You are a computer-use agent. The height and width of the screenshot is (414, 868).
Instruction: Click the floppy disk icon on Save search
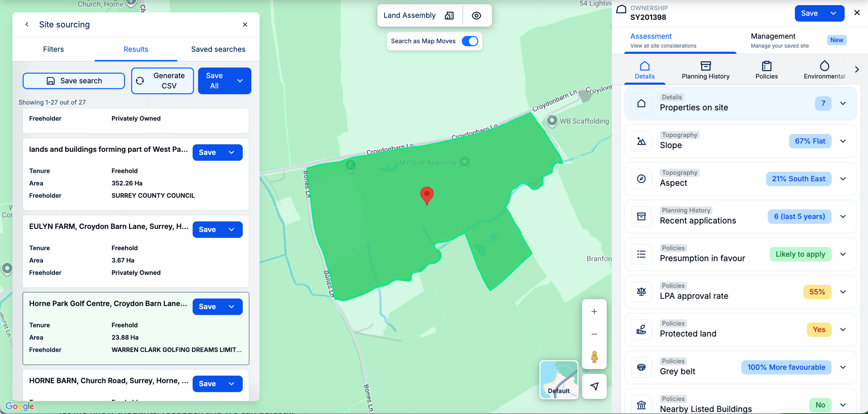pyautogui.click(x=51, y=80)
